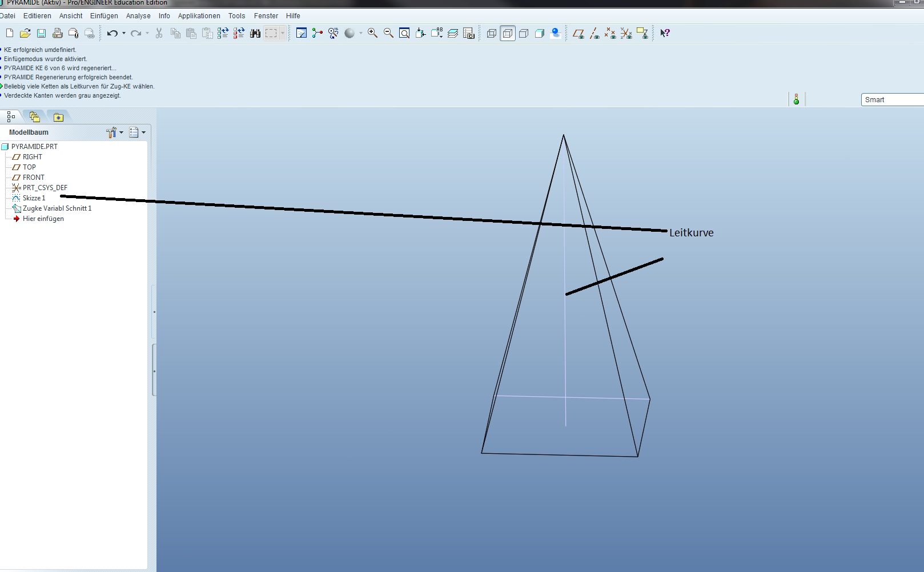Expand the appearance gallery dropdown arrow

361,33
